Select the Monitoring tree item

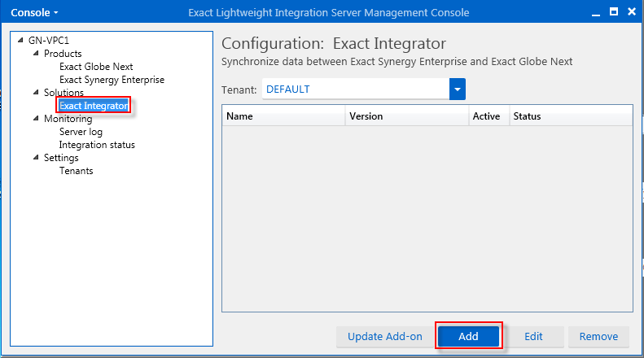68,119
